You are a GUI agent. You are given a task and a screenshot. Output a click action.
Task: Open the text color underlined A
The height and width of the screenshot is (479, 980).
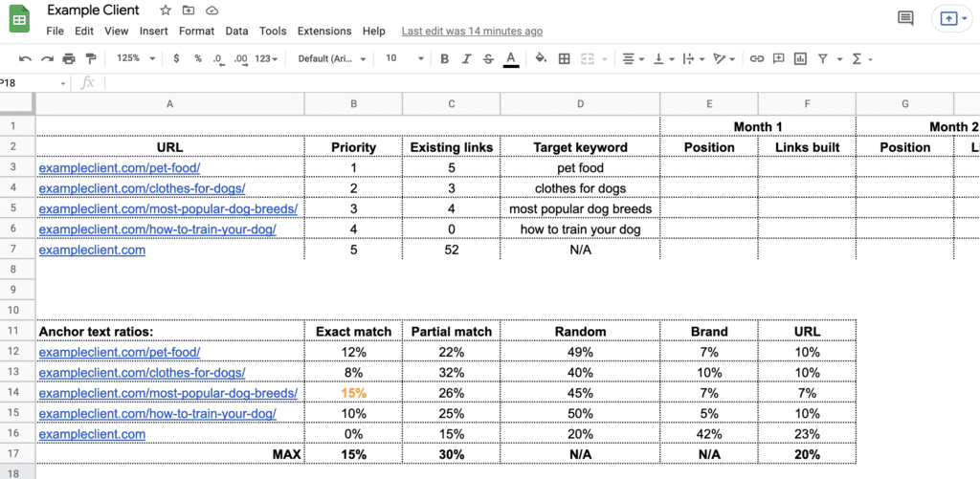[511, 58]
